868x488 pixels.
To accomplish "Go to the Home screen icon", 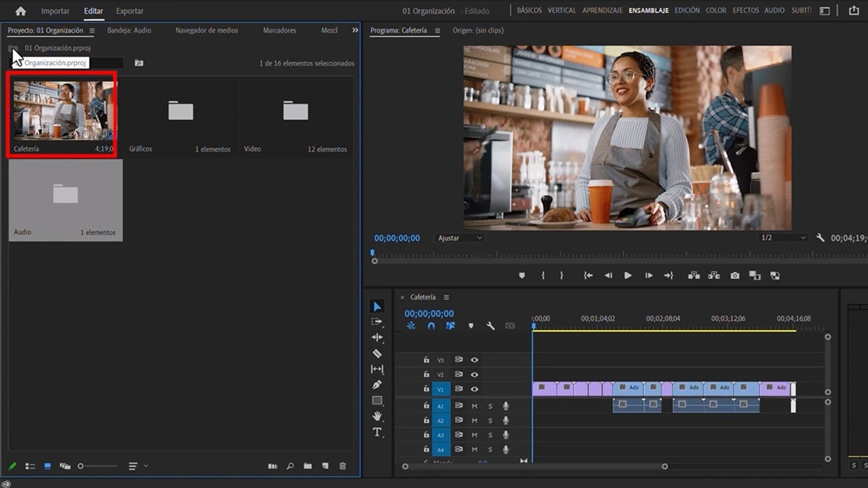I will pyautogui.click(x=20, y=11).
